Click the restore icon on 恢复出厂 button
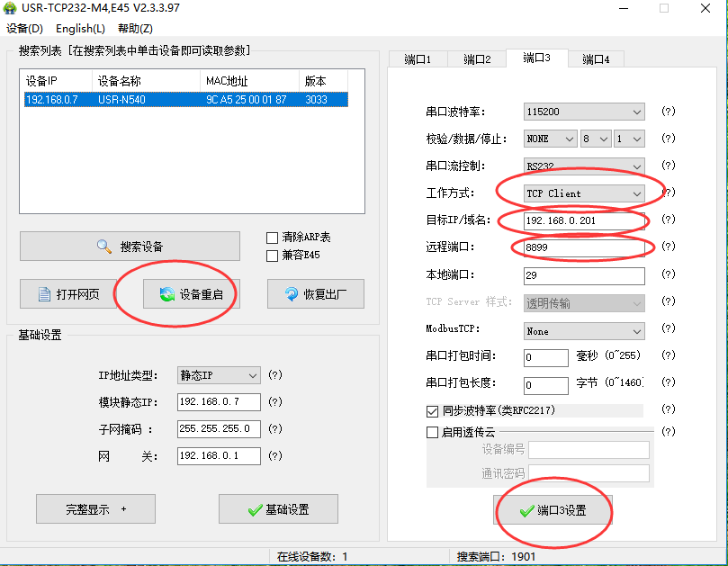The image size is (728, 566). [x=291, y=294]
